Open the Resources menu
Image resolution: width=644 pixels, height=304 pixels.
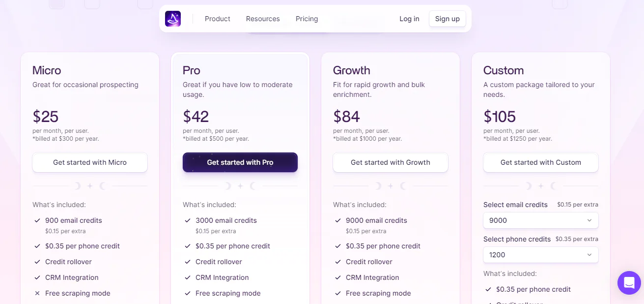(x=262, y=19)
